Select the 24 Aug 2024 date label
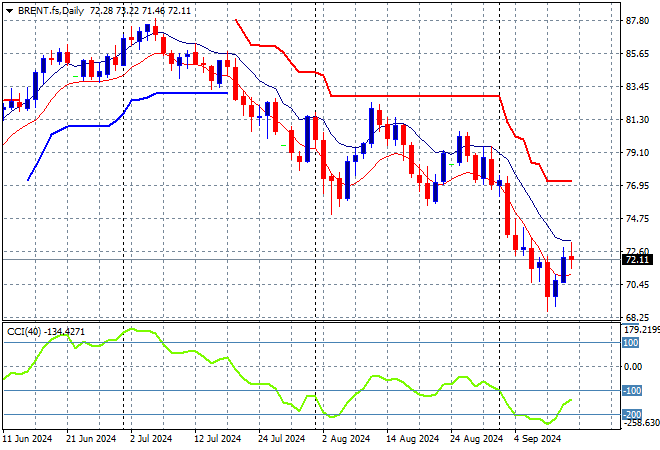Image resolution: width=660 pixels, height=450 pixels. click(476, 439)
